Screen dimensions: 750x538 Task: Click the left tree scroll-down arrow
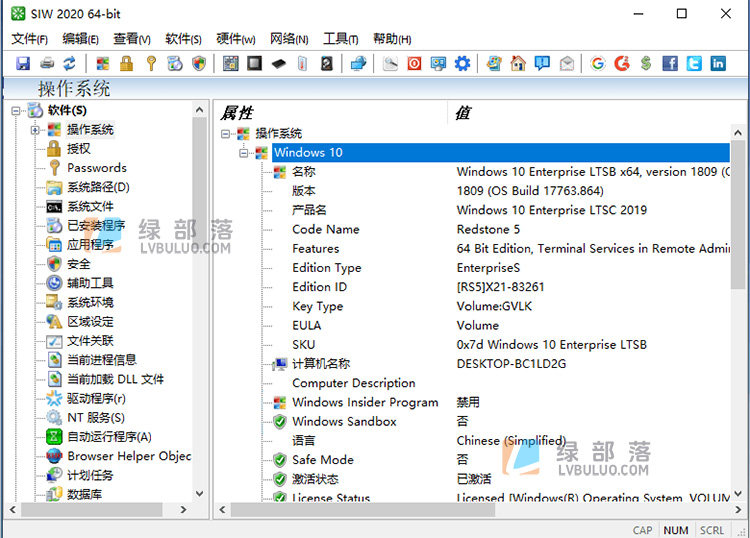200,494
